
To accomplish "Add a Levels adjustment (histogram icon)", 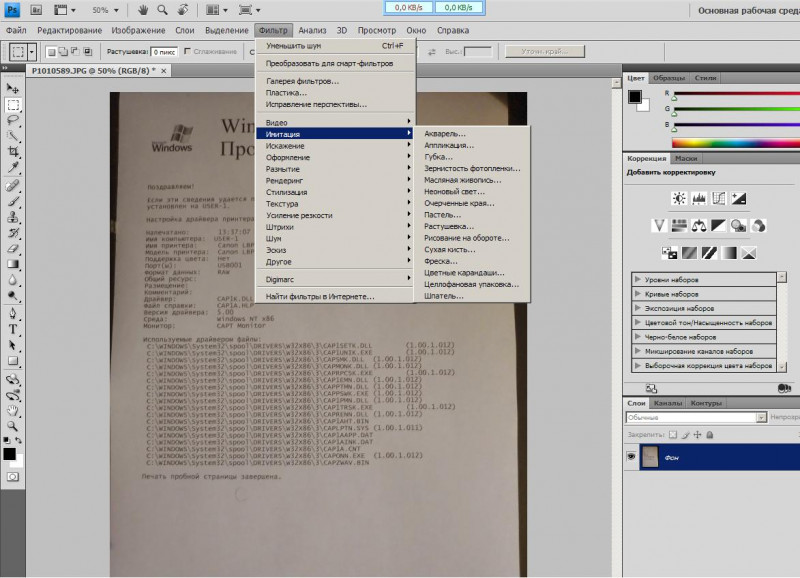I will pos(699,198).
